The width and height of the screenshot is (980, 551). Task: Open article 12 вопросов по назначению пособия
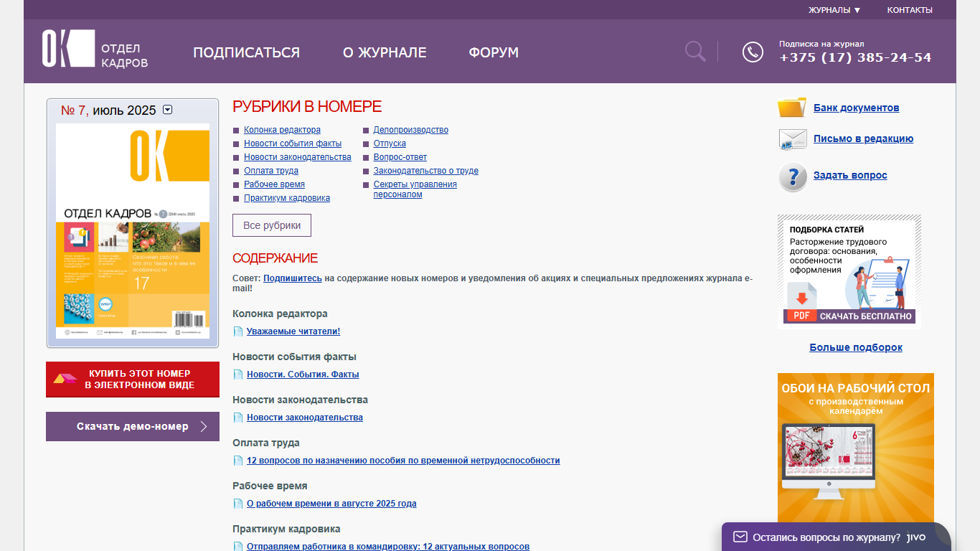pyautogui.click(x=403, y=461)
